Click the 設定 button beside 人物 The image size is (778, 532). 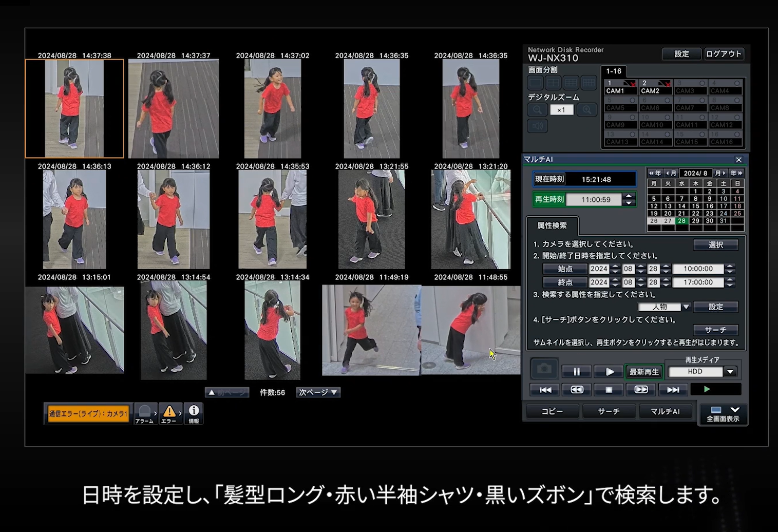716,307
